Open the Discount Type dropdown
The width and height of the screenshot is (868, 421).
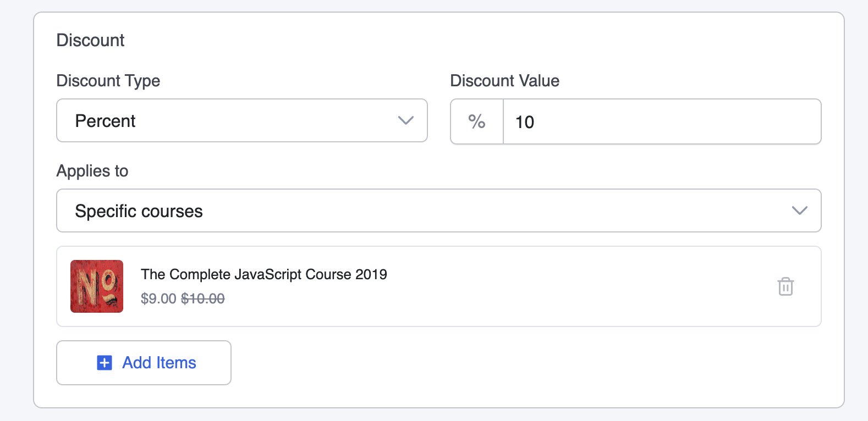242,120
